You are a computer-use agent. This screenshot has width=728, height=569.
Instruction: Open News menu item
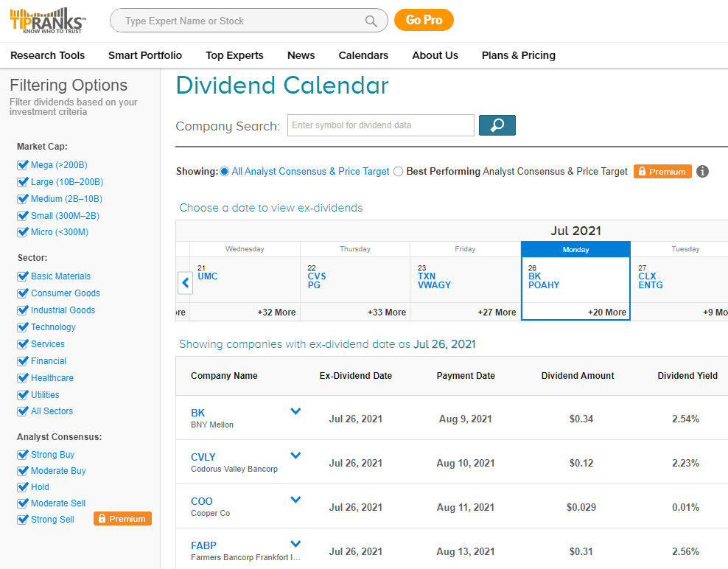[301, 55]
